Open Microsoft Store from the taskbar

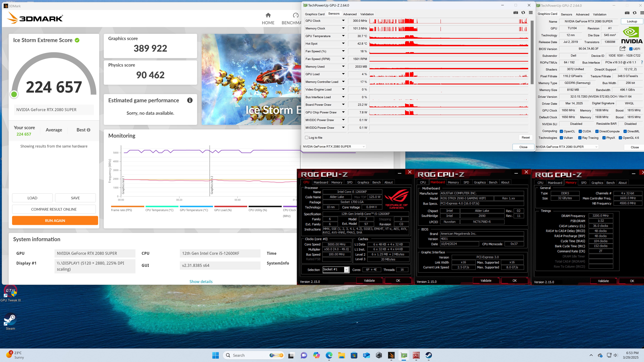pos(354,355)
